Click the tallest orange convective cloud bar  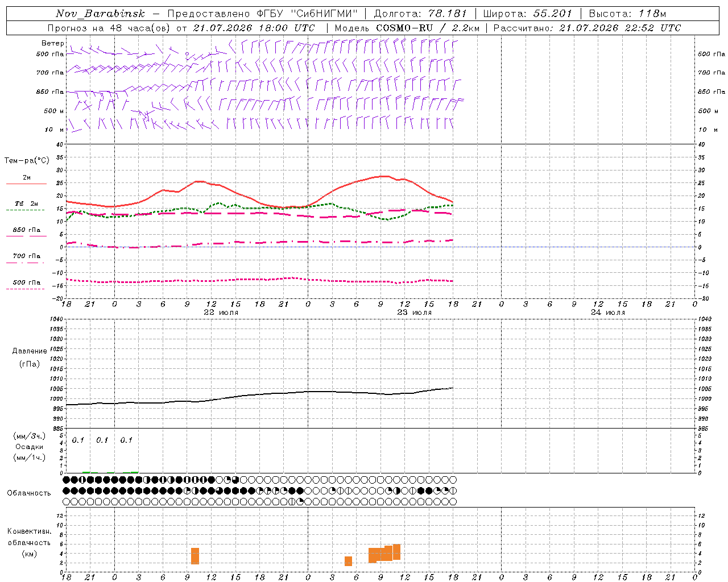click(x=396, y=552)
